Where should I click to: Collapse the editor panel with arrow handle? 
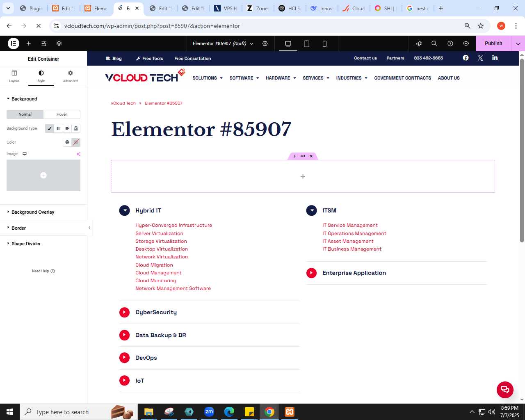[89, 228]
